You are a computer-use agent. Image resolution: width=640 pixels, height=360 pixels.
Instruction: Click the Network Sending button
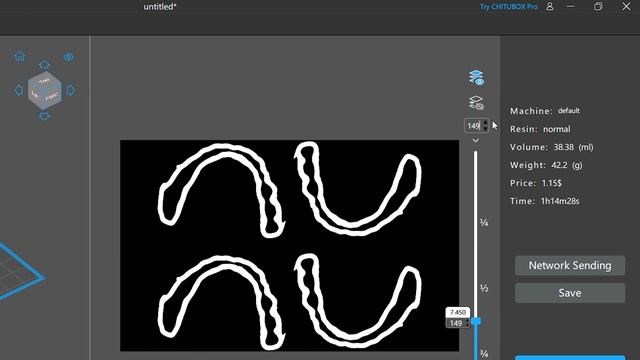570,265
